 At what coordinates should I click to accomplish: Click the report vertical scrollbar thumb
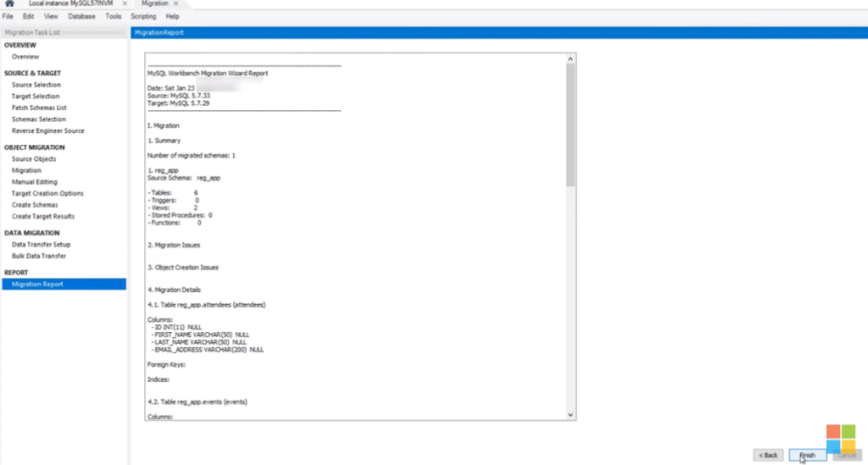point(570,125)
